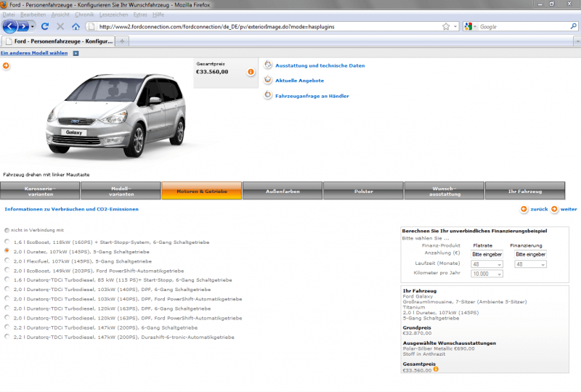Open a new browser tab with plus button

tap(122, 41)
